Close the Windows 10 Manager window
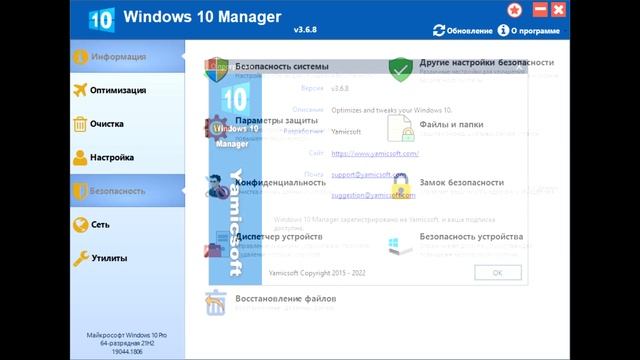Viewport: 640px width, 360px height. pyautogui.click(x=558, y=9)
